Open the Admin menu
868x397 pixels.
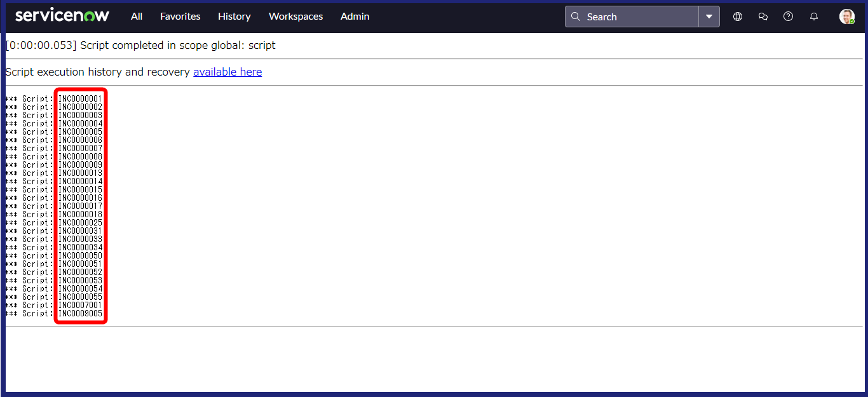355,17
